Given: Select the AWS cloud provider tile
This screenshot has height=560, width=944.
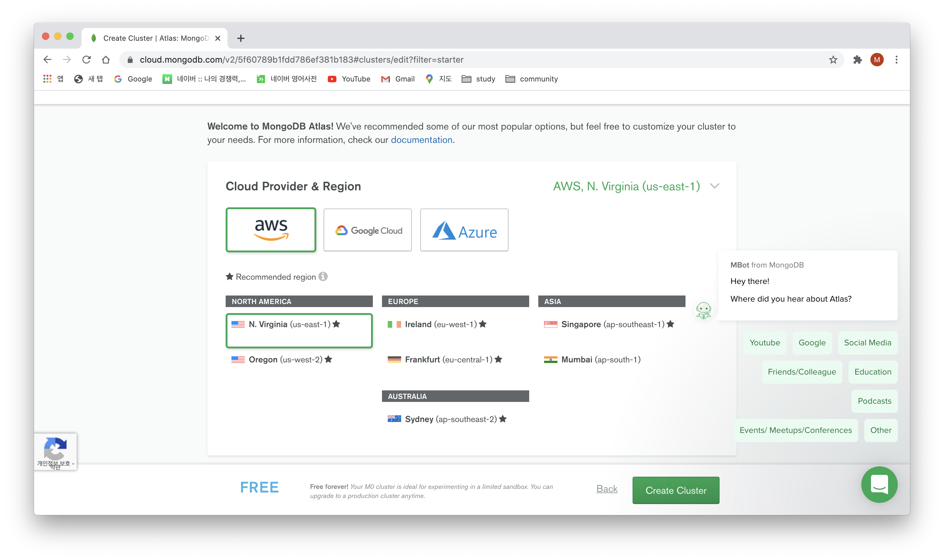Looking at the screenshot, I should [271, 230].
